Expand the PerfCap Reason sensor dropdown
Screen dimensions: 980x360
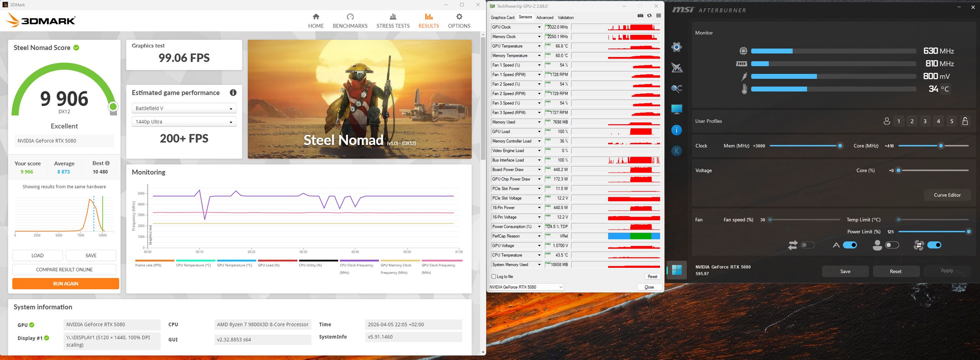(539, 236)
